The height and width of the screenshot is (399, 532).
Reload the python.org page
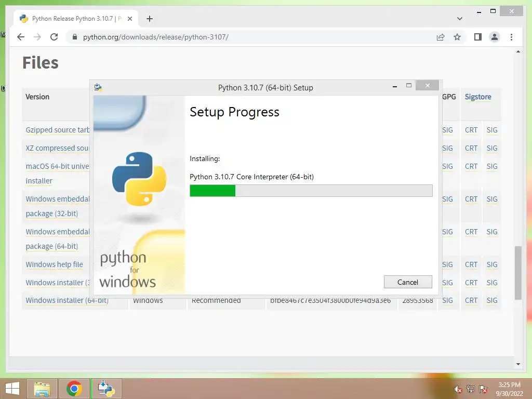[54, 37]
